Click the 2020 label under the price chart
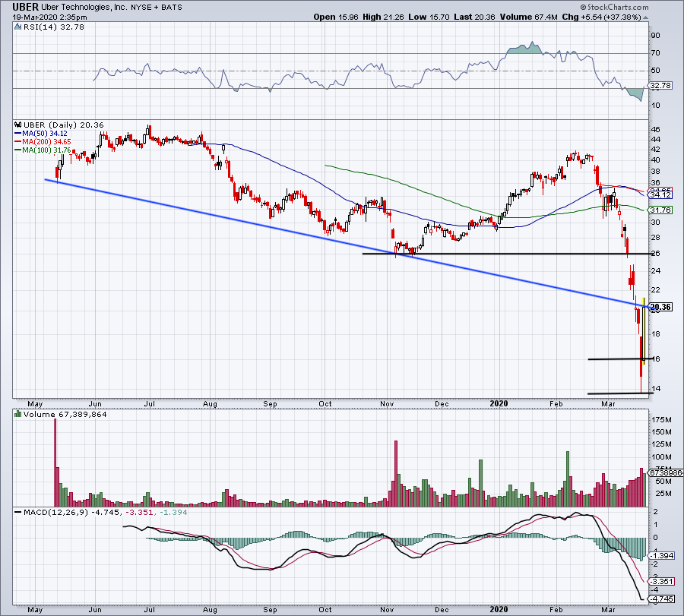This screenshot has width=684, height=616. (x=499, y=403)
